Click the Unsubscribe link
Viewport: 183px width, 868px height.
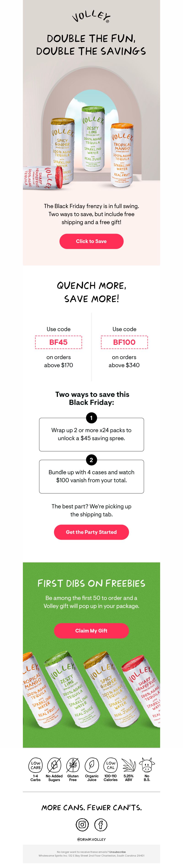point(117,852)
